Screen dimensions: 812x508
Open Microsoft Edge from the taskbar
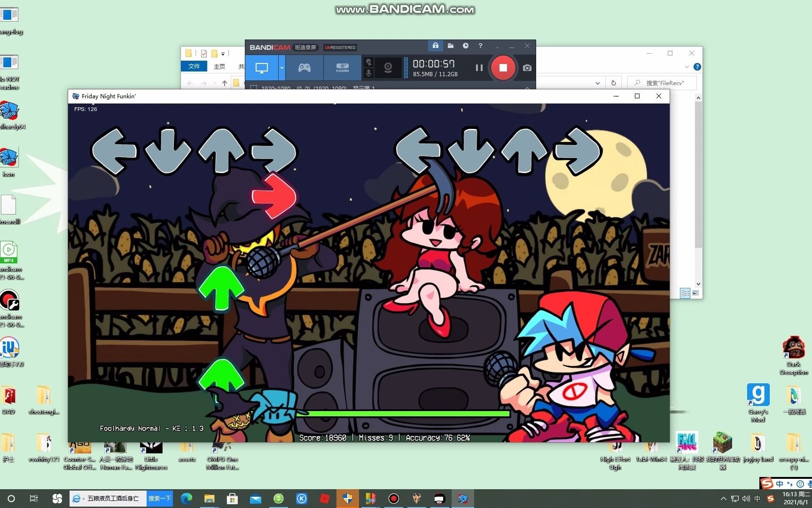click(x=187, y=499)
